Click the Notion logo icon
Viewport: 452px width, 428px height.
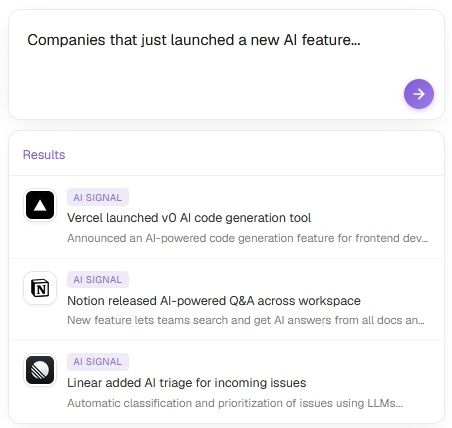40,288
